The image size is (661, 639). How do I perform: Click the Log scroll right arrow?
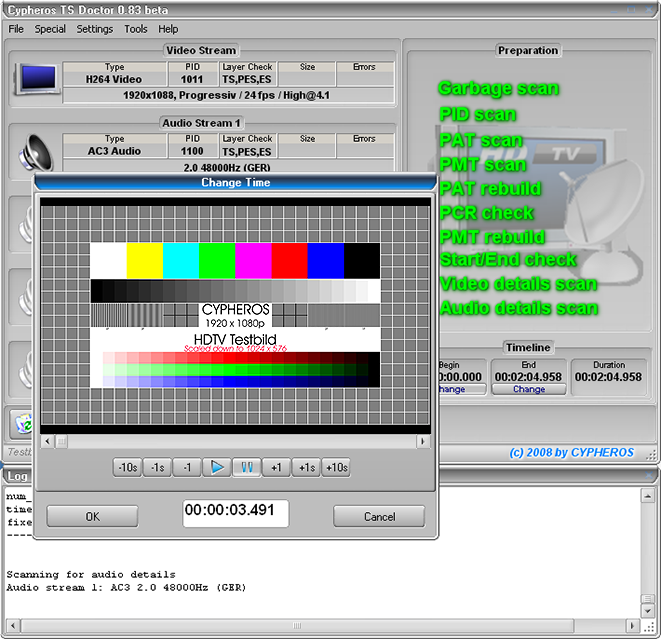click(632, 625)
